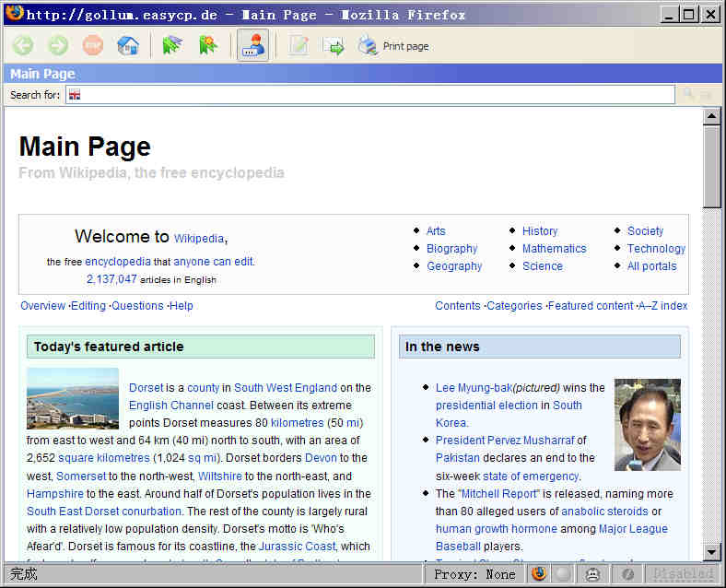Open the Somerset link
This screenshot has height=588, width=726.
[x=81, y=476]
